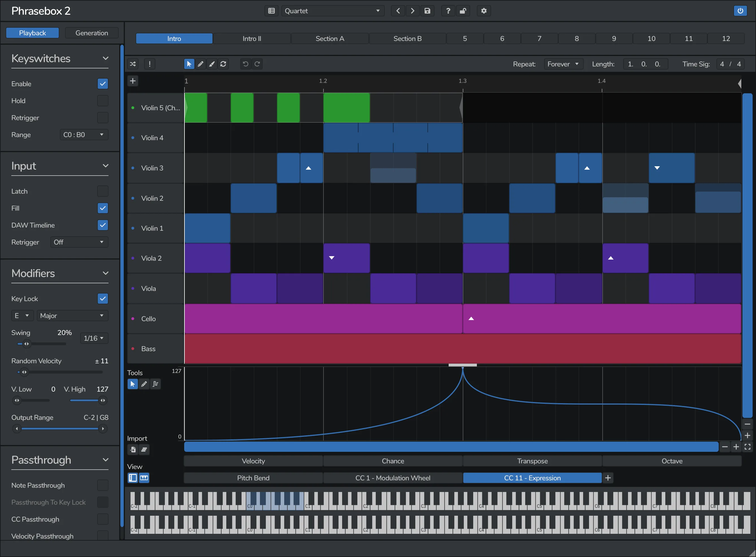Select the pointer tool under Tools

(x=132, y=384)
